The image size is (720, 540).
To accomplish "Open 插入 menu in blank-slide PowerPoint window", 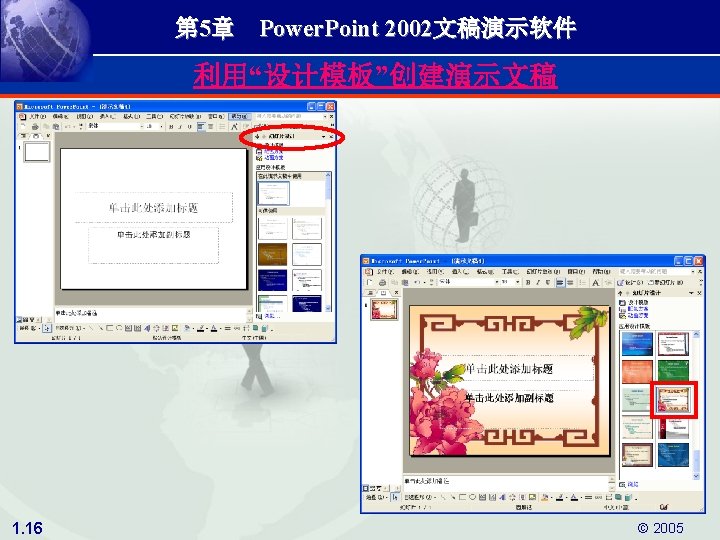I will point(107,116).
